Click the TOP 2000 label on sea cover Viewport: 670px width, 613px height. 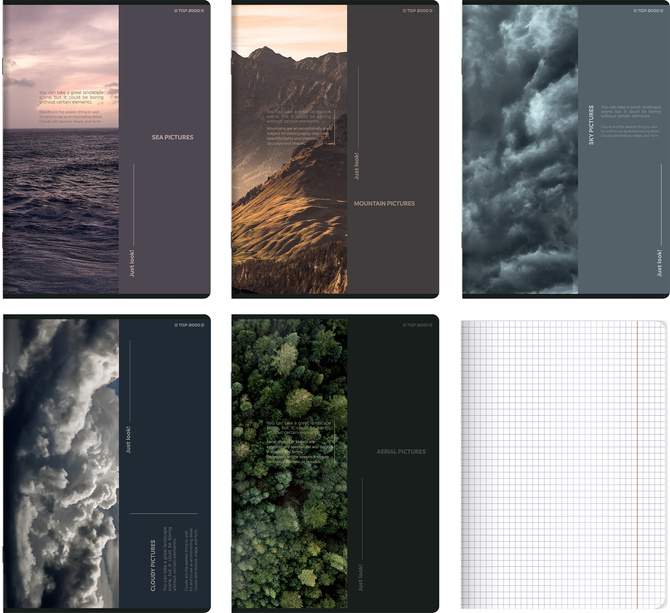tap(190, 11)
